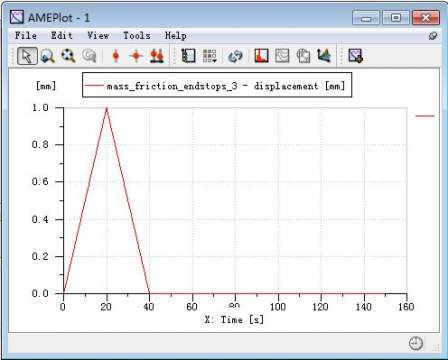Click the greyed-out previous zoom icon
The width and height of the screenshot is (448, 360).
coord(89,56)
